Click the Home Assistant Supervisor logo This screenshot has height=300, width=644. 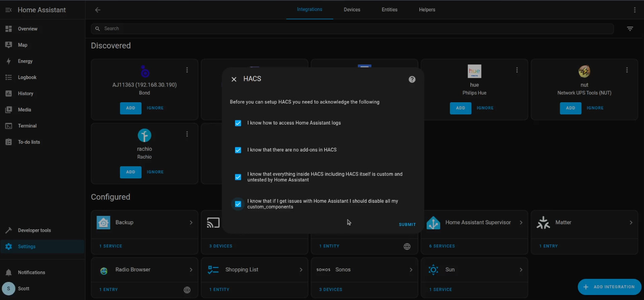point(433,223)
